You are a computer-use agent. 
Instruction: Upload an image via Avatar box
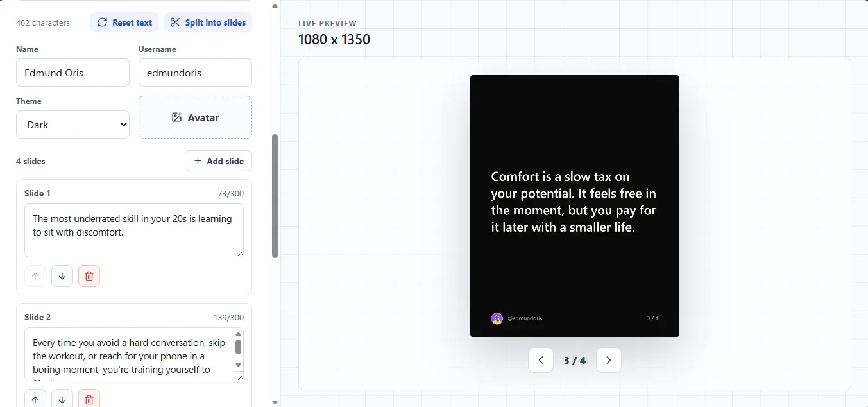coord(195,117)
